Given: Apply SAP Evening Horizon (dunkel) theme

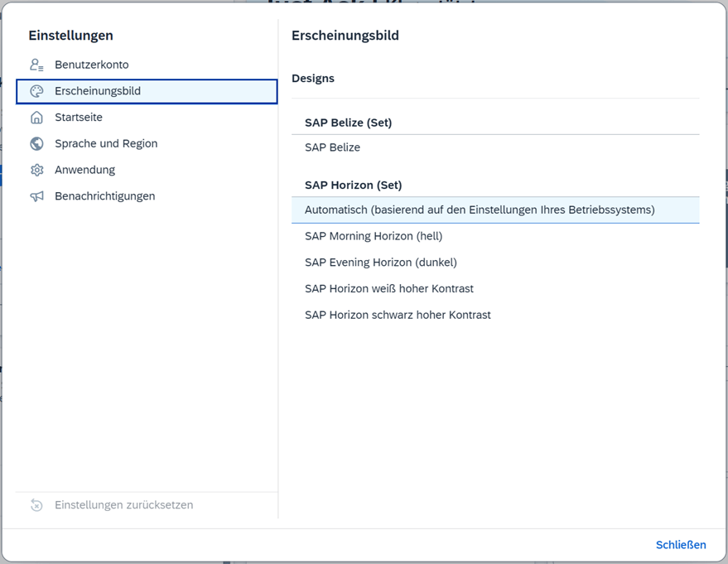Looking at the screenshot, I should point(380,263).
